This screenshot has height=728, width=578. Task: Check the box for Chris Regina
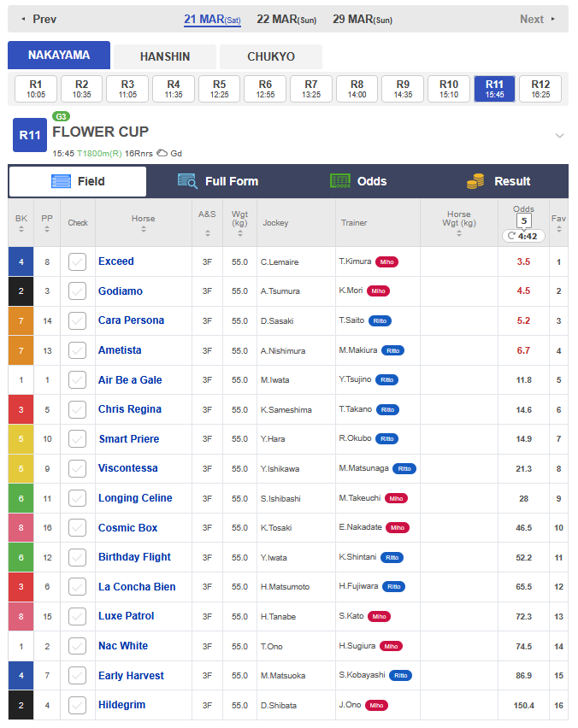(x=77, y=409)
